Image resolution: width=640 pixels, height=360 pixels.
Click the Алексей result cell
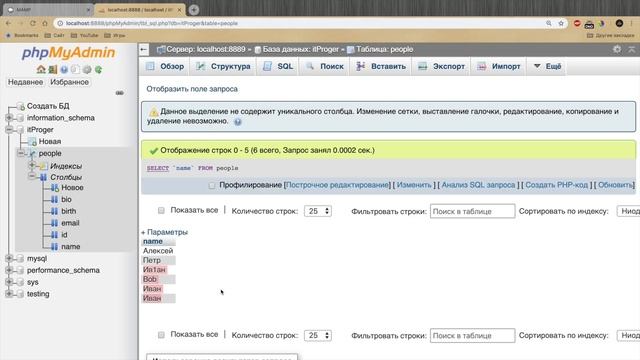click(x=158, y=251)
